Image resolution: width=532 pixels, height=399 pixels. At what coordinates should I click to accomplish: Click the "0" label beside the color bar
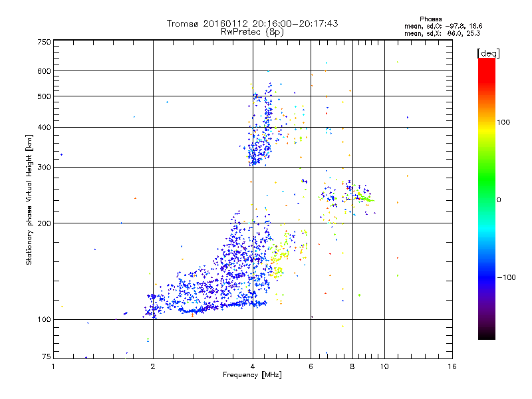(499, 199)
